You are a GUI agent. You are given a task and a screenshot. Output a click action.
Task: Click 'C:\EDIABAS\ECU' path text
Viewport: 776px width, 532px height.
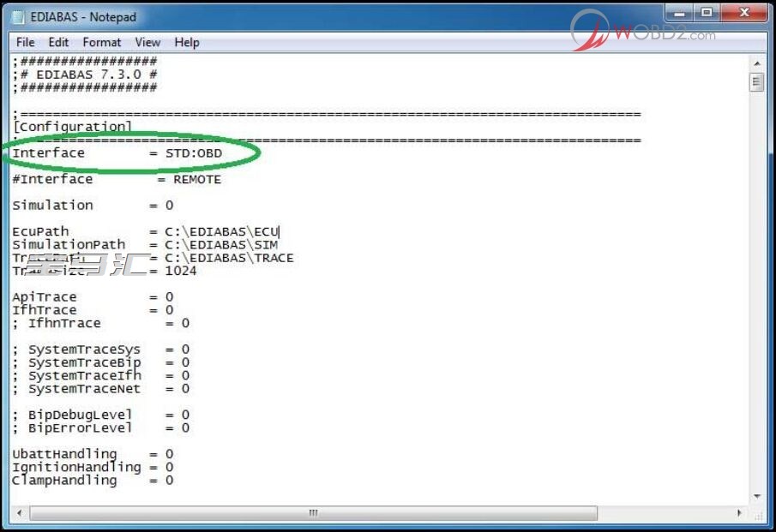point(222,231)
